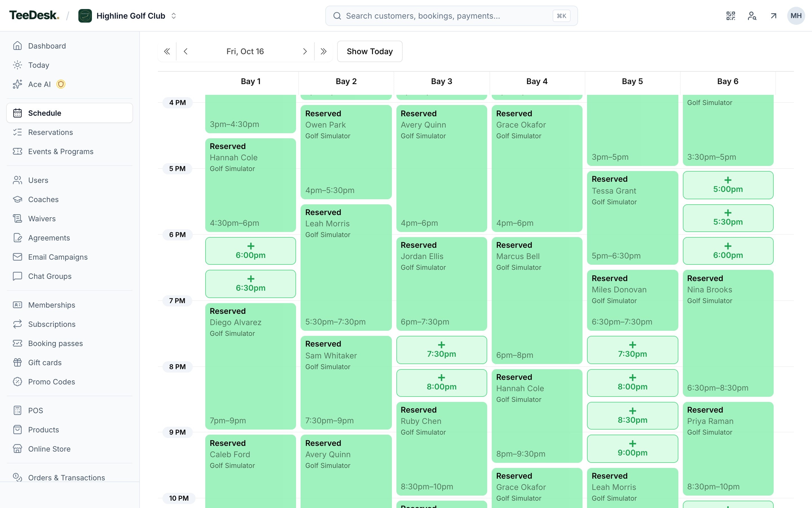Add a Bay 1 booking at 6:30pm

tap(250, 284)
